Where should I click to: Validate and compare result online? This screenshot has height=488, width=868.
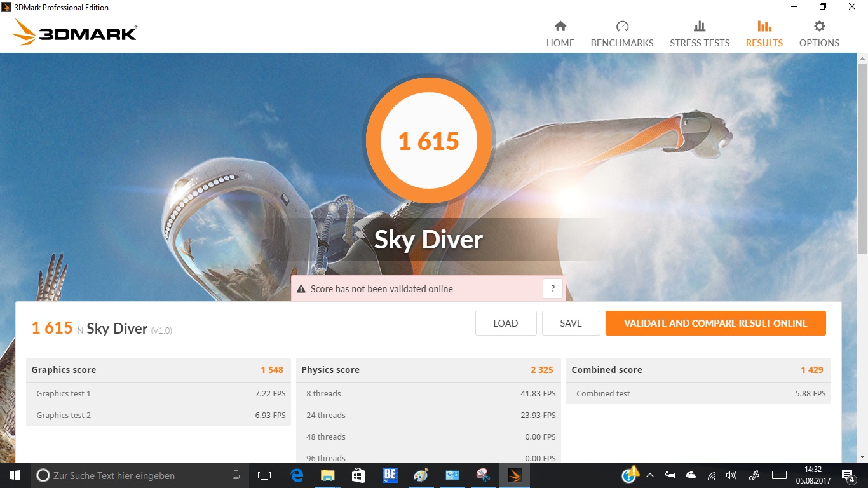pos(715,323)
